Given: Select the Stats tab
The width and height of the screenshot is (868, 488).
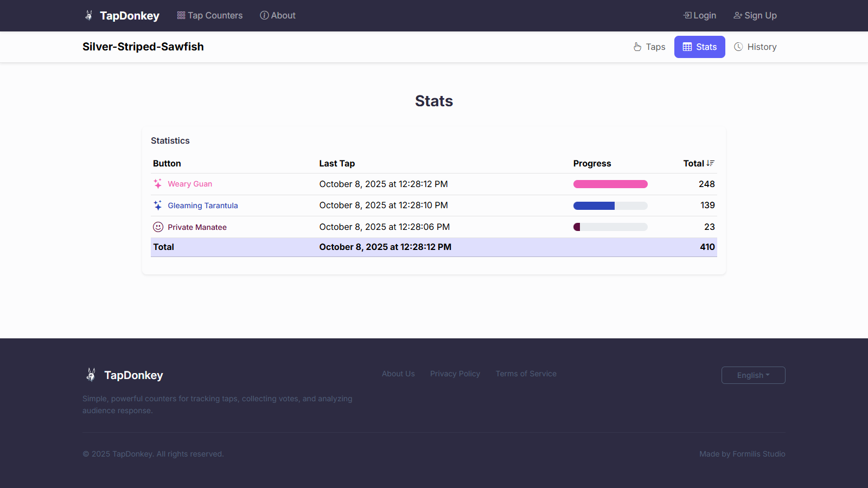Looking at the screenshot, I should (x=700, y=47).
